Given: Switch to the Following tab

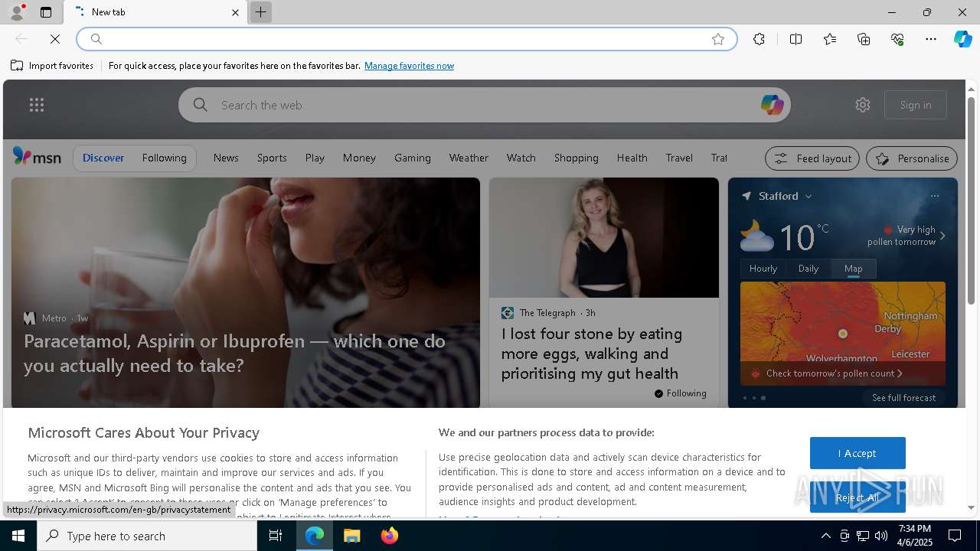Looking at the screenshot, I should point(164,158).
